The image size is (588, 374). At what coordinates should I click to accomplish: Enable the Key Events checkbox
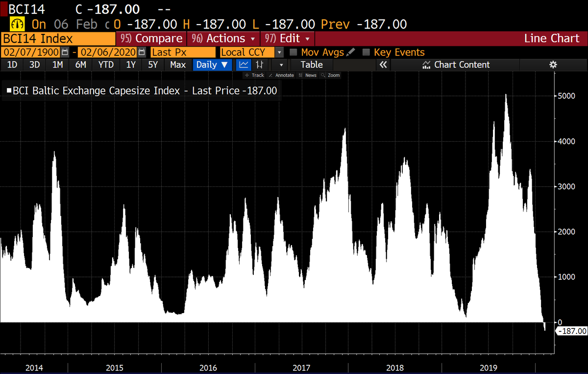coord(366,52)
